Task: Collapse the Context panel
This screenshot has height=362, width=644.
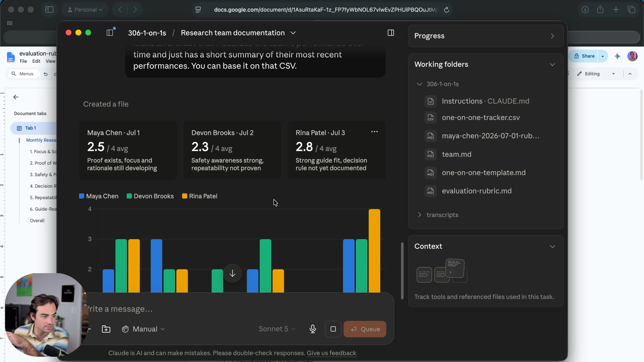Action: (552, 247)
